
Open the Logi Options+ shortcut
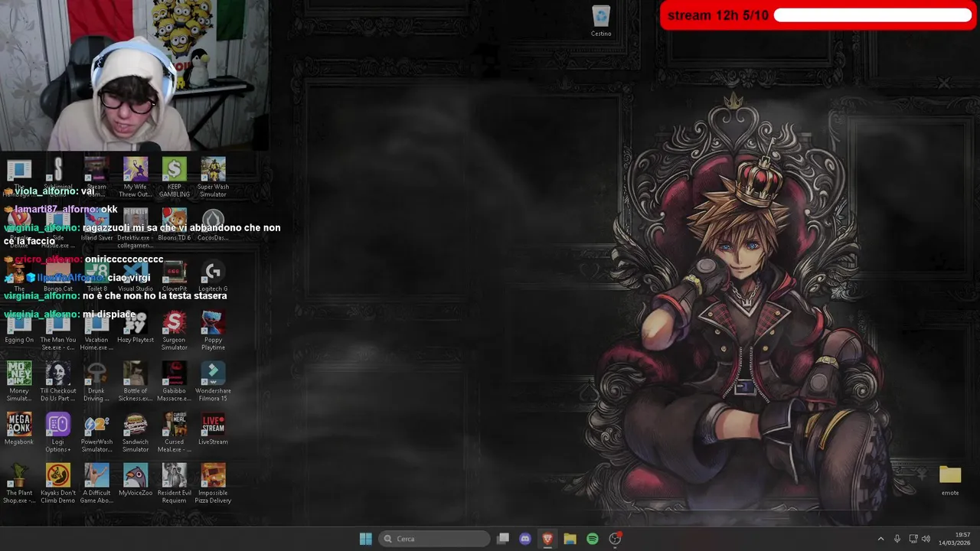coord(57,432)
